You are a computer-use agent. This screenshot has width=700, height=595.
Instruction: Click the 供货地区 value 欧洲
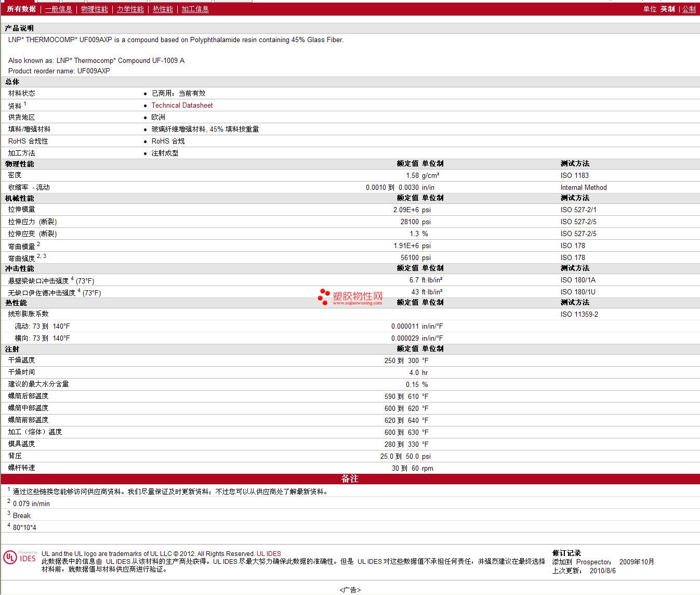[x=159, y=117]
